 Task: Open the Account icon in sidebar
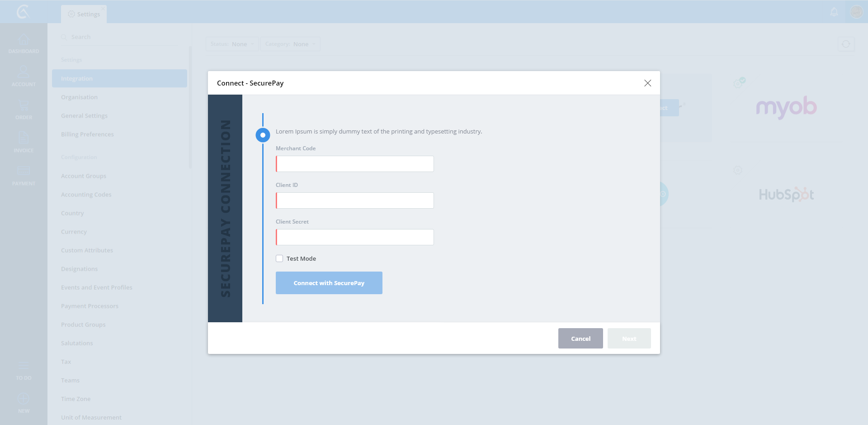point(24,73)
